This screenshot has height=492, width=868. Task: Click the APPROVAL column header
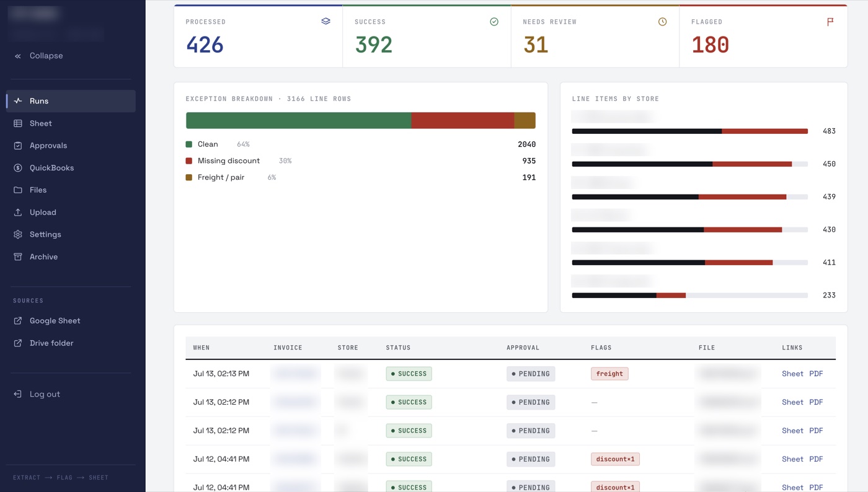pos(523,348)
